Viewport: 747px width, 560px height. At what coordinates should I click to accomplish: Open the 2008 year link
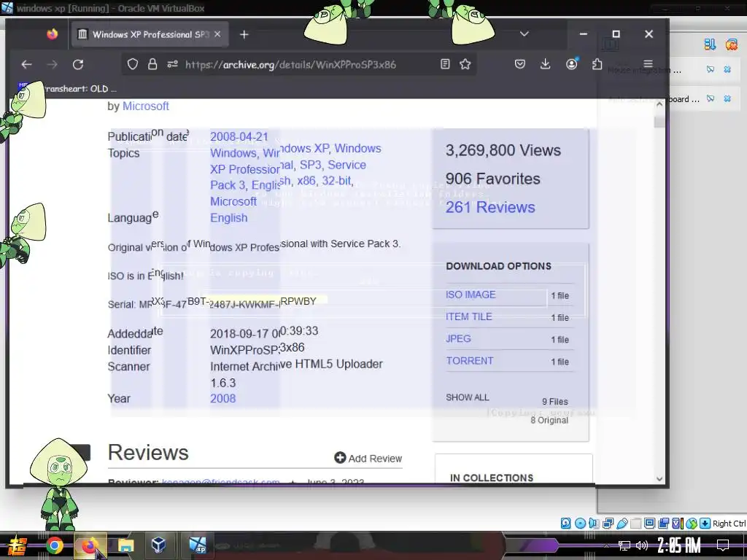[223, 399]
